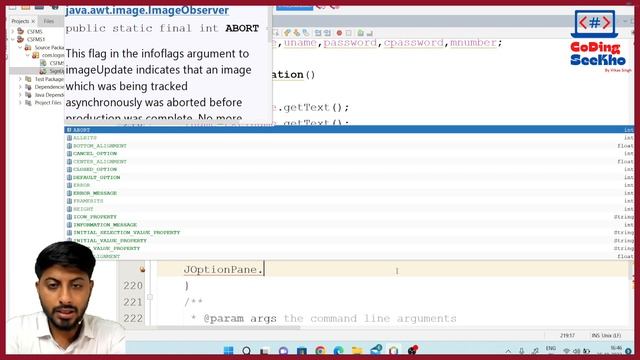Pick DEFAULT_OPTION in the completion list
Screen dimensions: 640x360
pyautogui.click(x=349, y=178)
